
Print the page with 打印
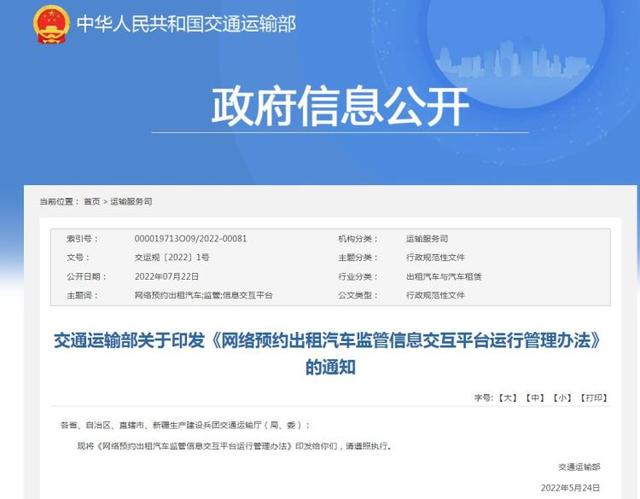[x=595, y=398]
